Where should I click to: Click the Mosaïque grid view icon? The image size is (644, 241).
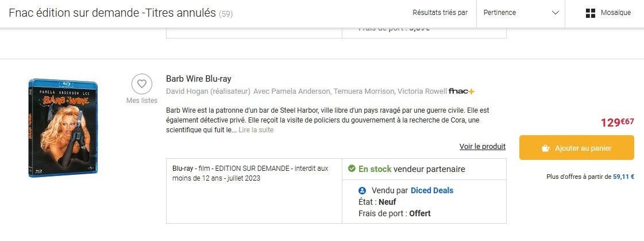click(590, 13)
